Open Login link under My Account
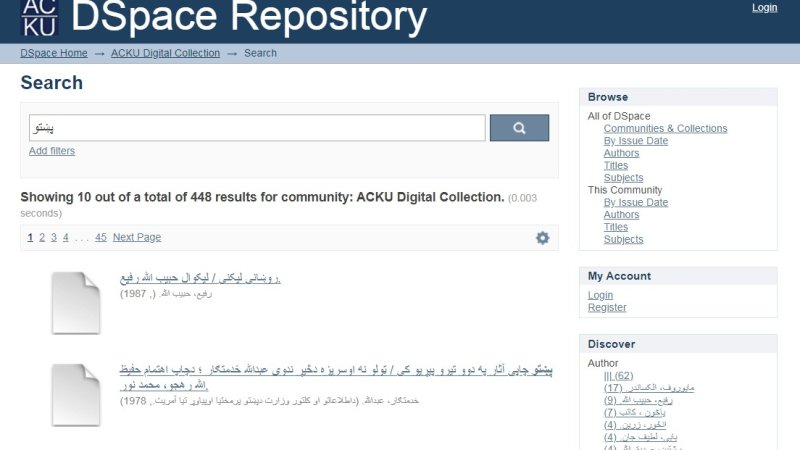 pos(600,295)
